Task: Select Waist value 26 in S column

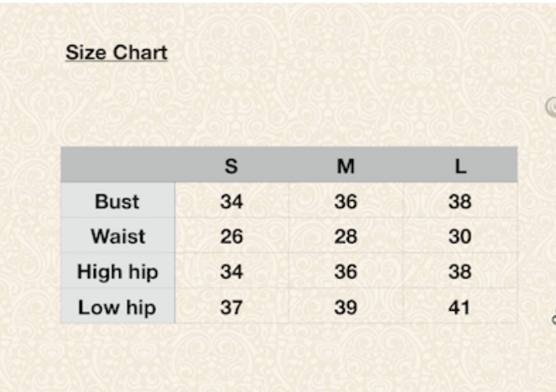Action: [231, 236]
